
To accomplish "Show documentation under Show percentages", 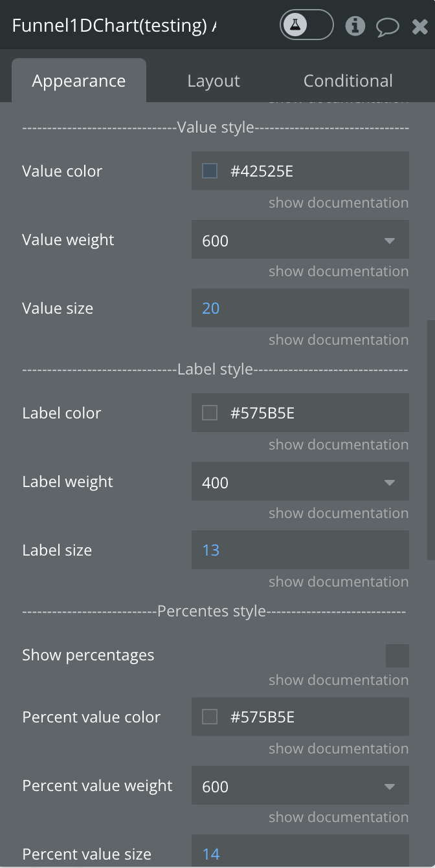I will [339, 680].
